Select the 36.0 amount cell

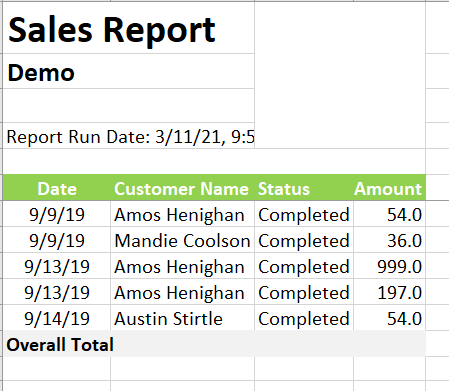pos(390,240)
